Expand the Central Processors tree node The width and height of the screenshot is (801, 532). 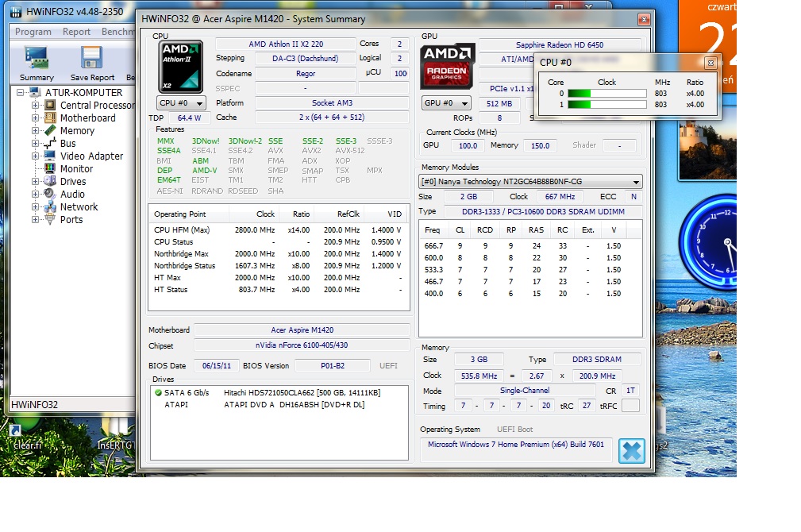pyautogui.click(x=35, y=106)
